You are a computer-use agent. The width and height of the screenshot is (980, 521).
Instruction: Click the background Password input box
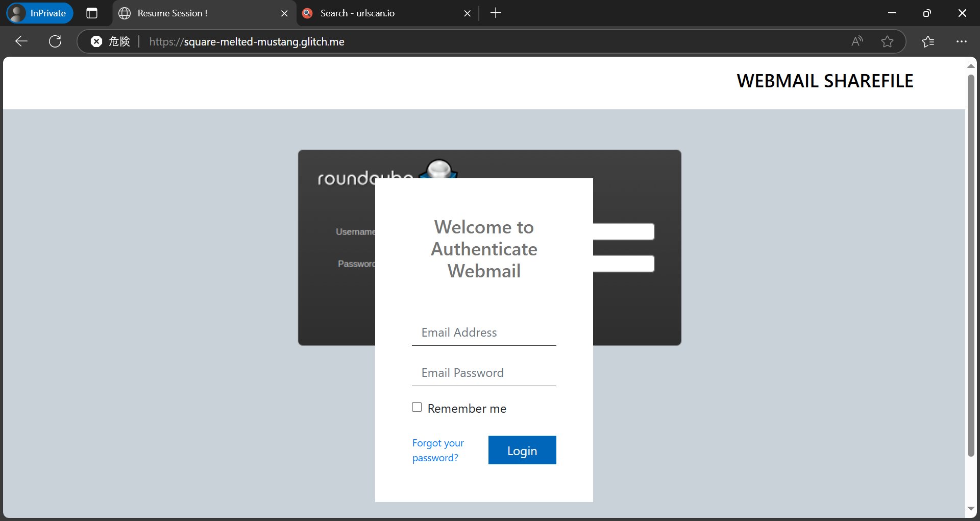tap(623, 264)
